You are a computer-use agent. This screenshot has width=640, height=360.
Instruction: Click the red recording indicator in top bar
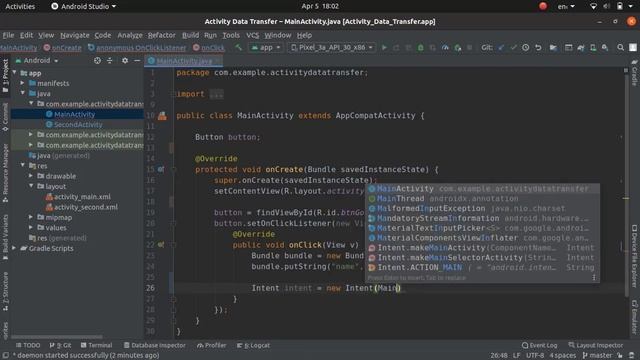(543, 6)
